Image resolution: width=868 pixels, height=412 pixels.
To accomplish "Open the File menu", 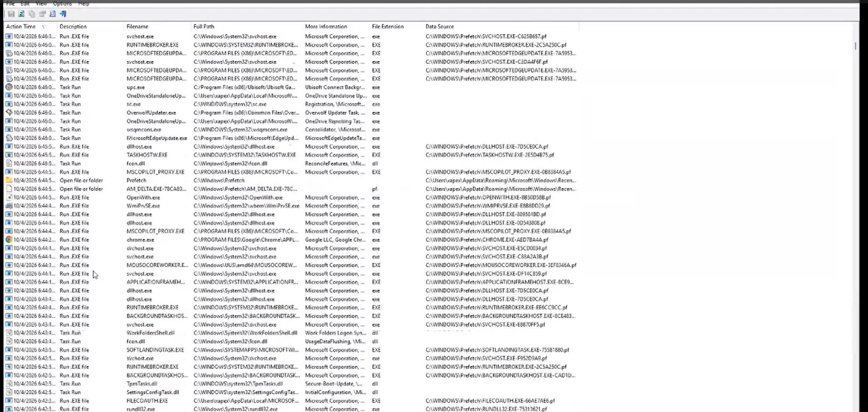I will point(10,3).
